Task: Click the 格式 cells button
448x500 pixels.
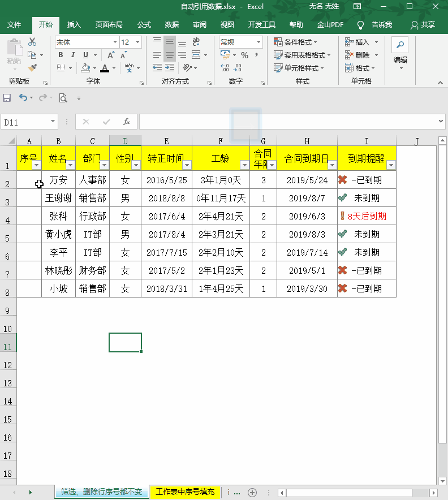Action: [360, 68]
